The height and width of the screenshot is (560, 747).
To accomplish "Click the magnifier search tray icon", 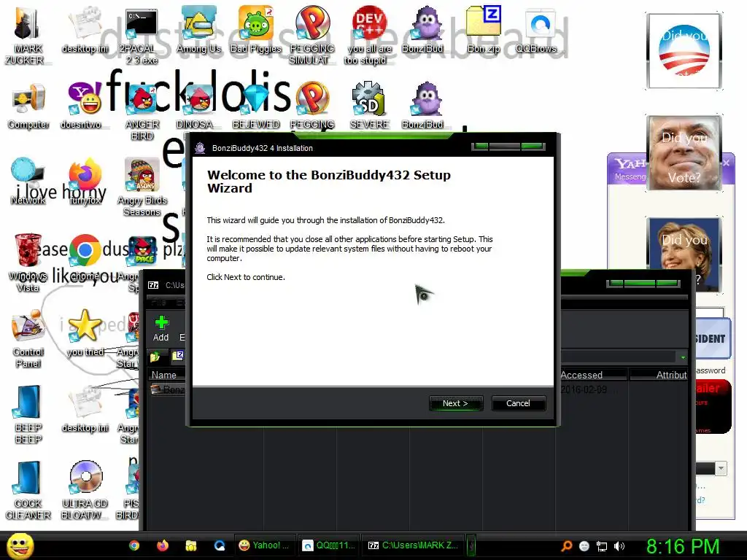I will tap(566, 546).
